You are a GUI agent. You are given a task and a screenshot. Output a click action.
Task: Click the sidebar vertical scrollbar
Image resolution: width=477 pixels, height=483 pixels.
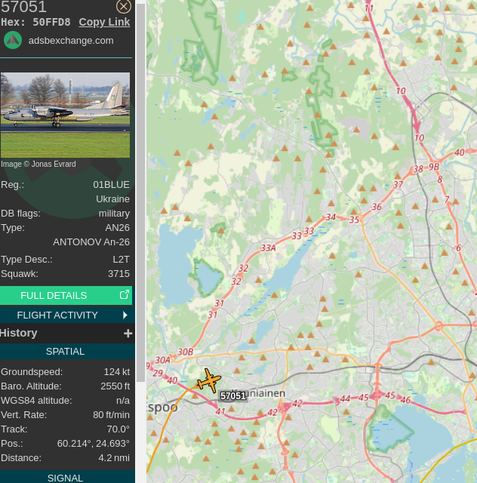click(141, 193)
